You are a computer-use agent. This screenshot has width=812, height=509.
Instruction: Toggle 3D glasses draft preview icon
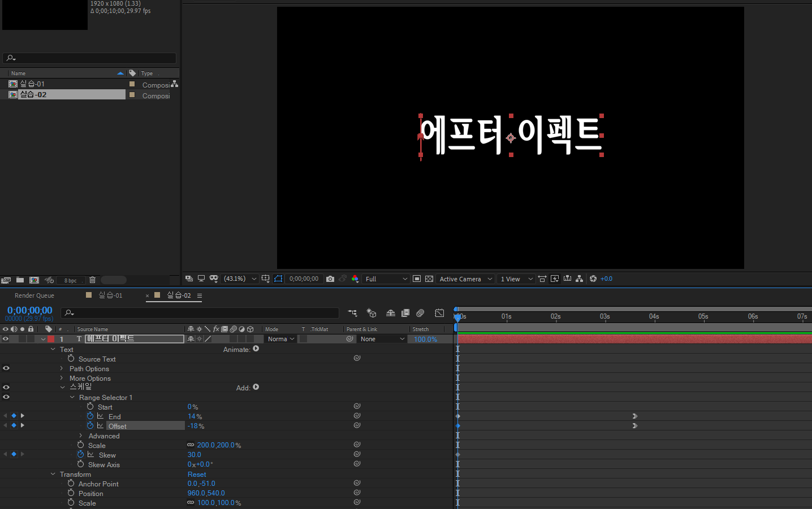[214, 279]
